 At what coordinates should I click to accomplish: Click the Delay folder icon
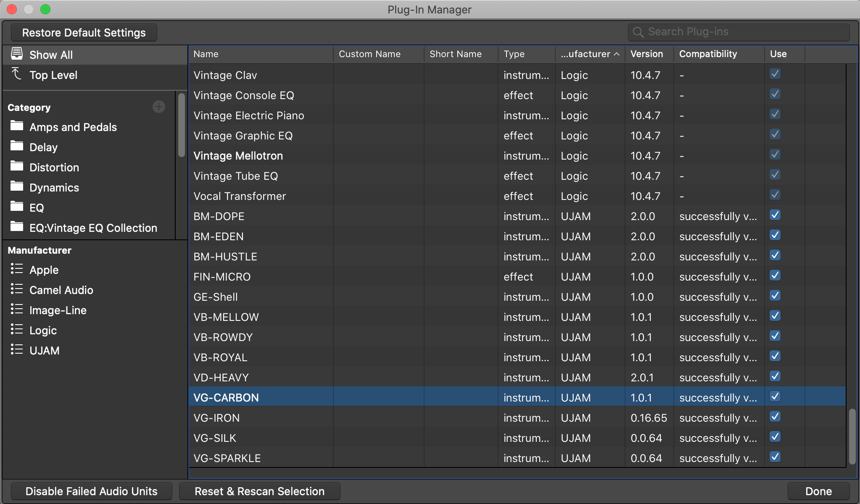click(17, 146)
